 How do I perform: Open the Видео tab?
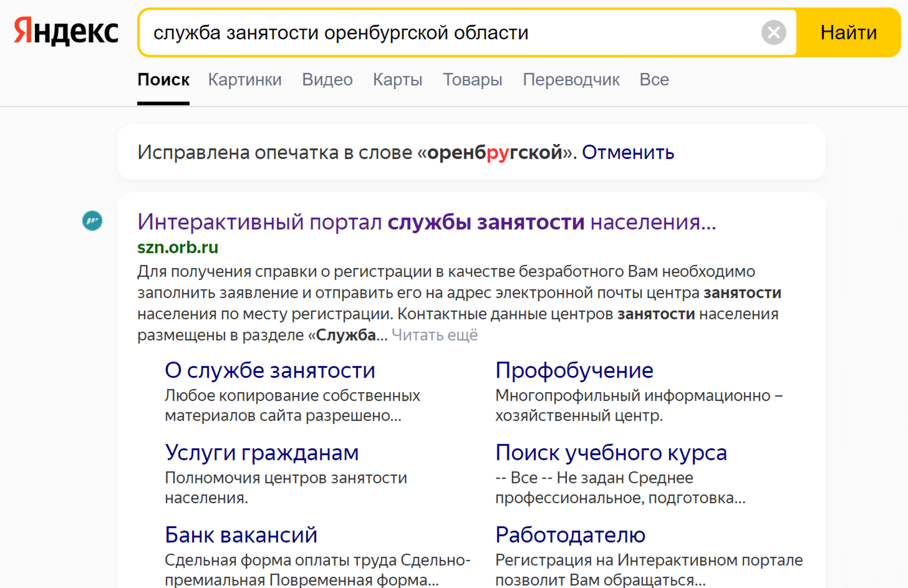(327, 80)
